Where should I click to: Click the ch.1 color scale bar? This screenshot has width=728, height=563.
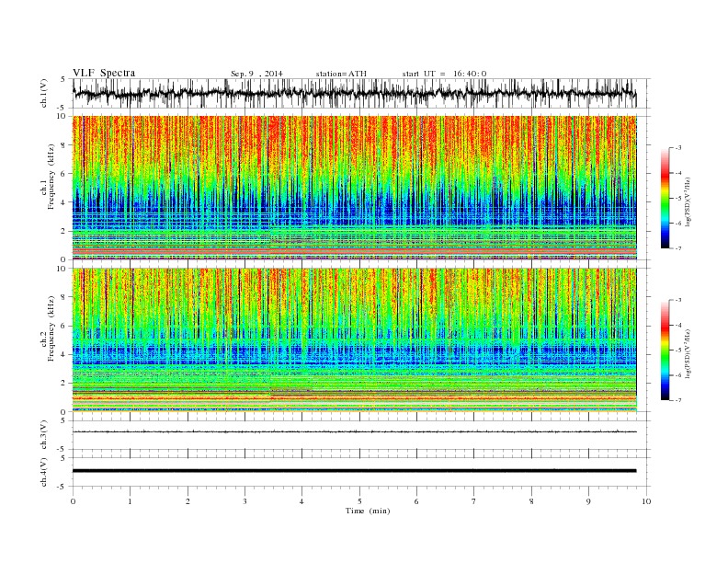click(665, 198)
